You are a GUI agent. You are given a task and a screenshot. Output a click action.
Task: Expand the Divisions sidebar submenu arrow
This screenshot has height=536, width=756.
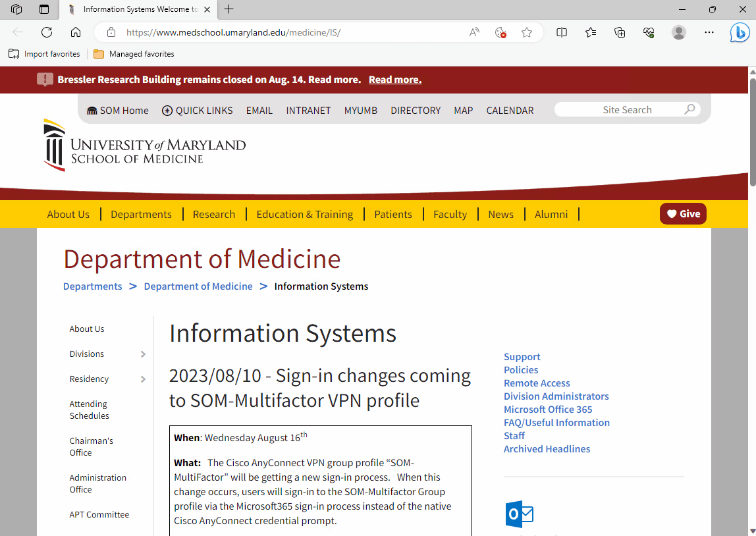point(143,354)
